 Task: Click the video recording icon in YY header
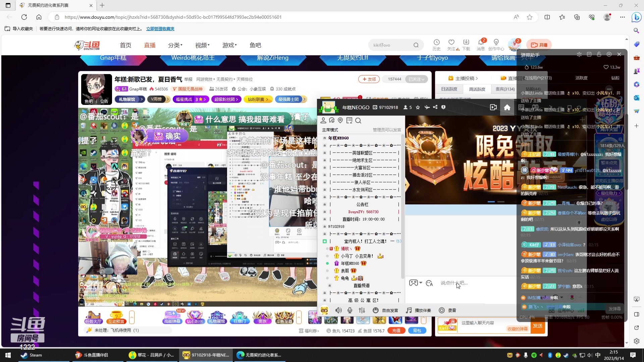pos(493,107)
